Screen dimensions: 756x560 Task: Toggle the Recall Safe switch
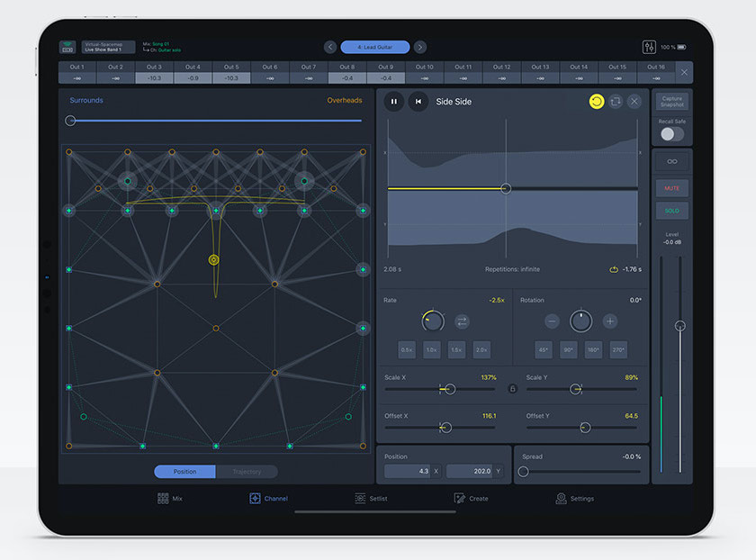coord(671,134)
